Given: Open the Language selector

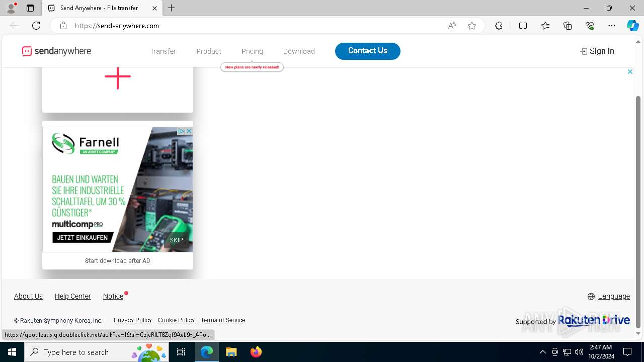Looking at the screenshot, I should pyautogui.click(x=609, y=296).
